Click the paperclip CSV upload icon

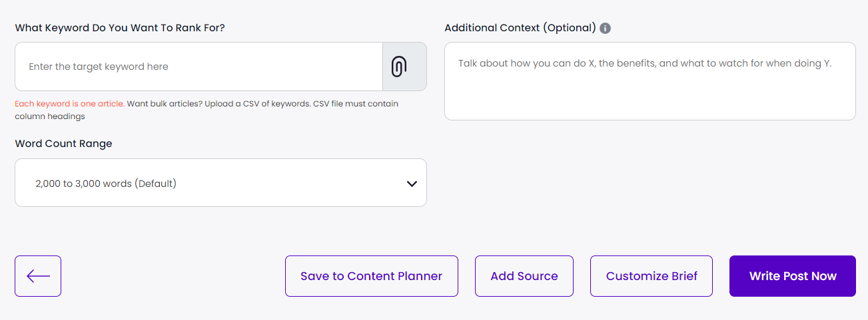click(x=398, y=67)
